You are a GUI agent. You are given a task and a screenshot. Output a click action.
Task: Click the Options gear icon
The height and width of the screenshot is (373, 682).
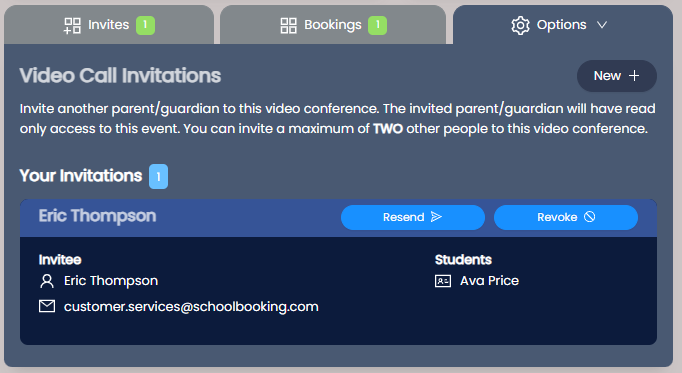(520, 25)
